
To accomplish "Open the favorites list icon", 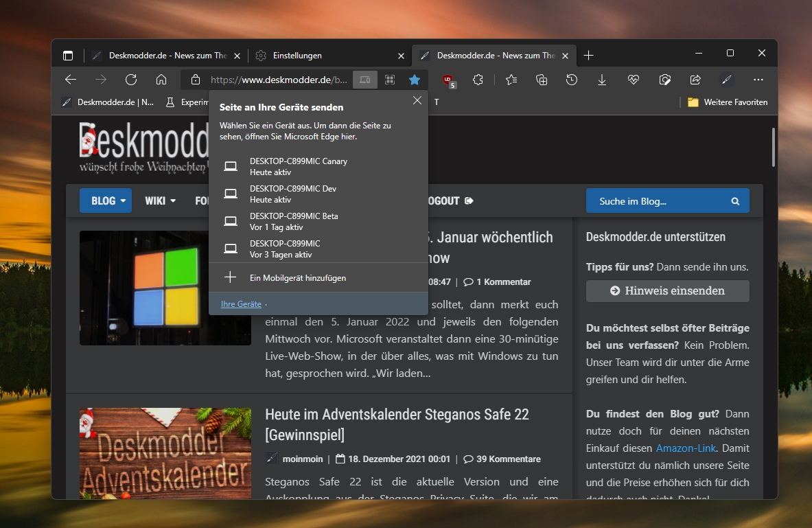I will click(511, 80).
